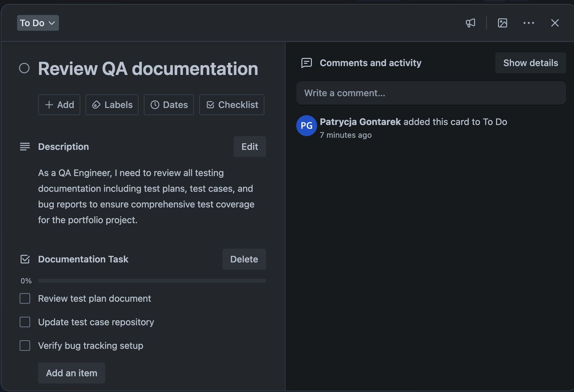Click the Write a comment field
This screenshot has height=392, width=574.
(431, 93)
